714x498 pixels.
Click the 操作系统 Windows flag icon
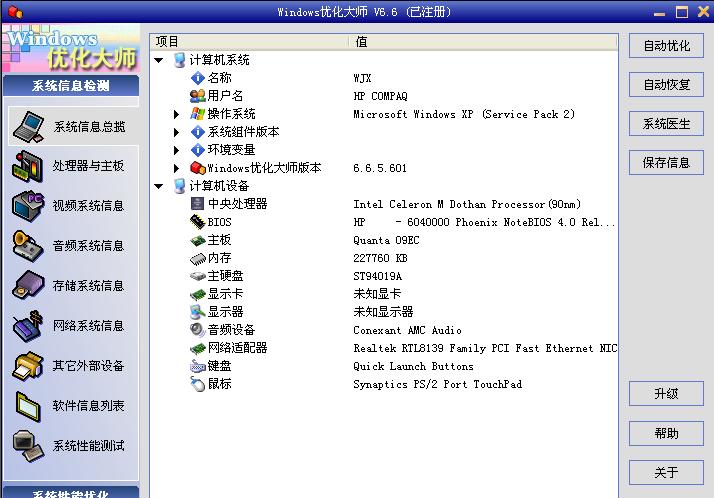(x=198, y=114)
